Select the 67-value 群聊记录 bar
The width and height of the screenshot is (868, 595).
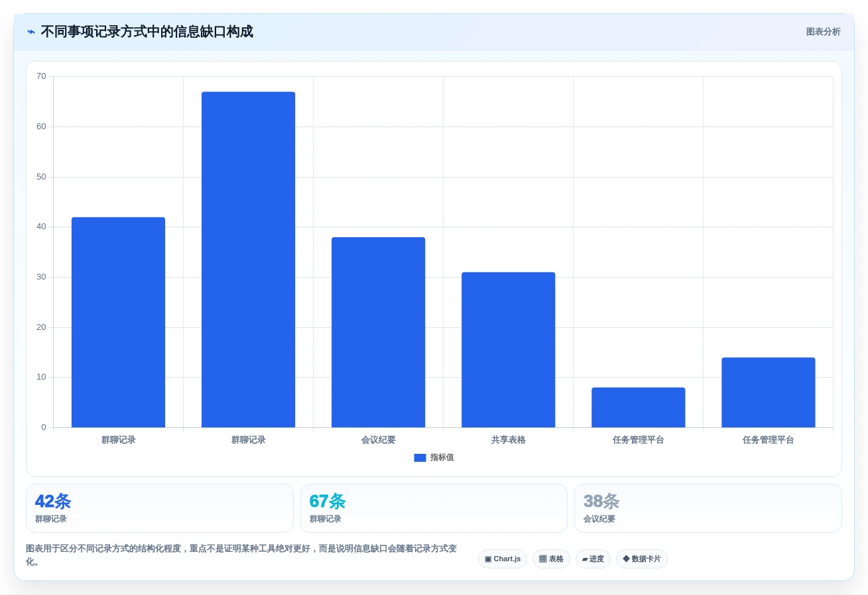(248, 260)
